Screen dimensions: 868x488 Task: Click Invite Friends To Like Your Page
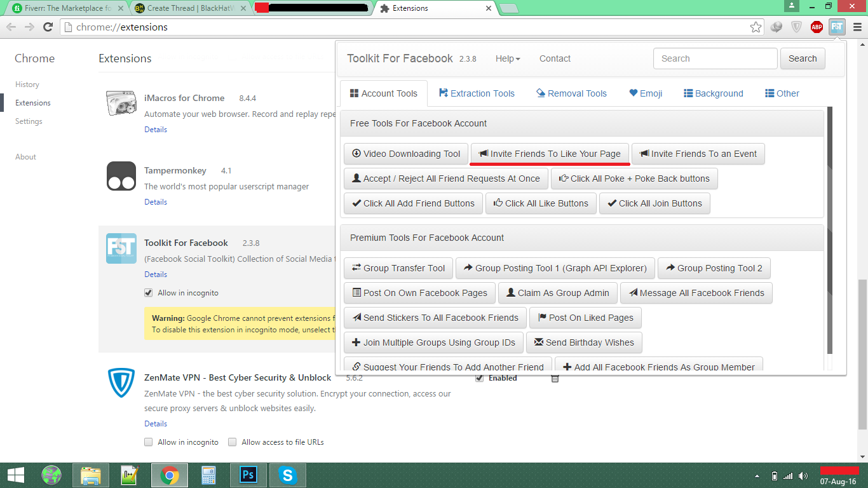[x=550, y=154]
